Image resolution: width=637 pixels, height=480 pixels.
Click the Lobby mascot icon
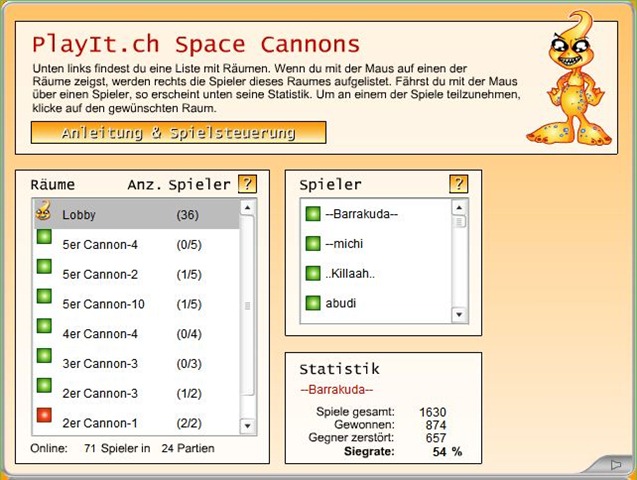coord(43,210)
